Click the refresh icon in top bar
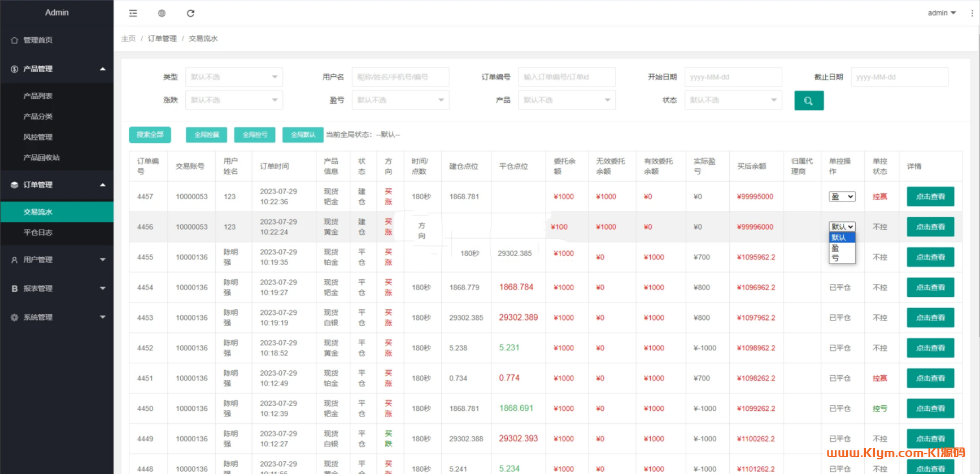This screenshot has height=474, width=980. click(190, 13)
